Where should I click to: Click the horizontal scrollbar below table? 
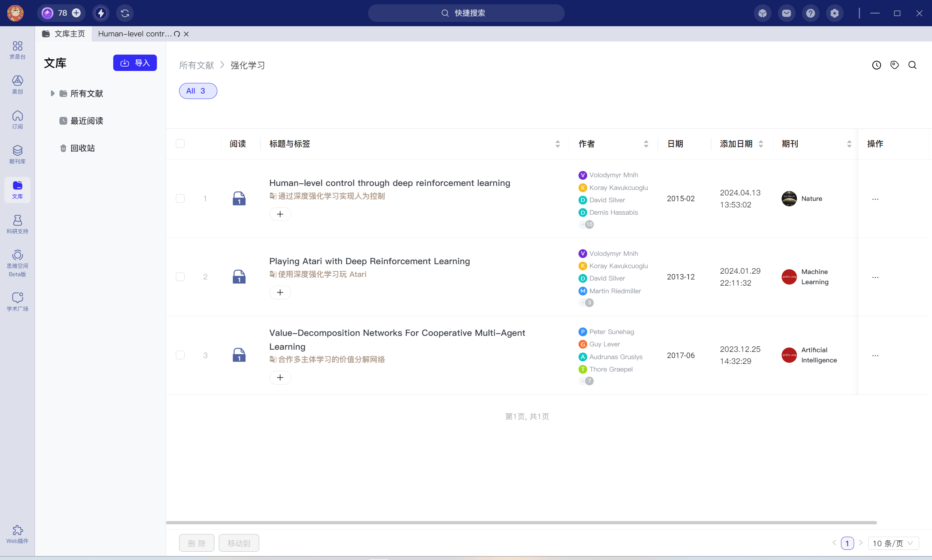click(521, 523)
